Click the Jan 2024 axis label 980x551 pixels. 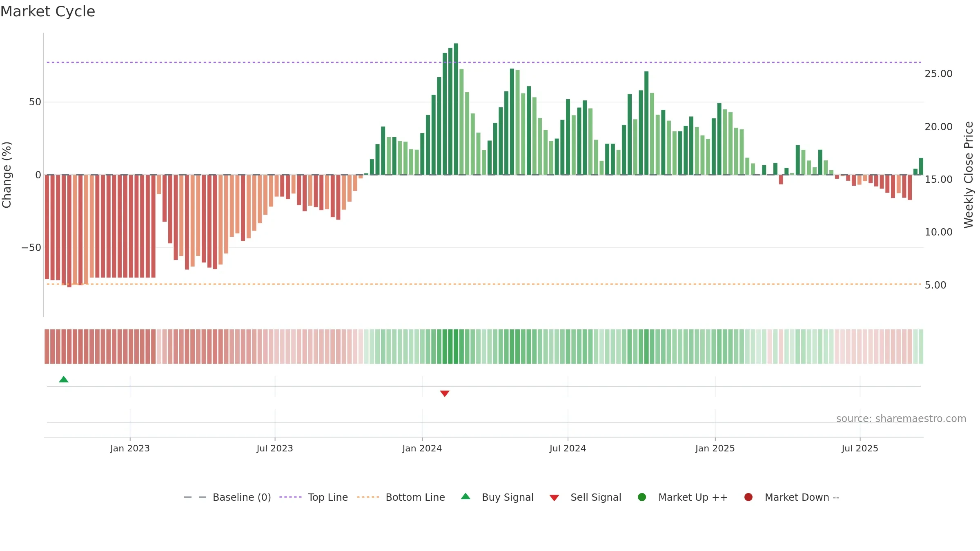click(x=422, y=448)
